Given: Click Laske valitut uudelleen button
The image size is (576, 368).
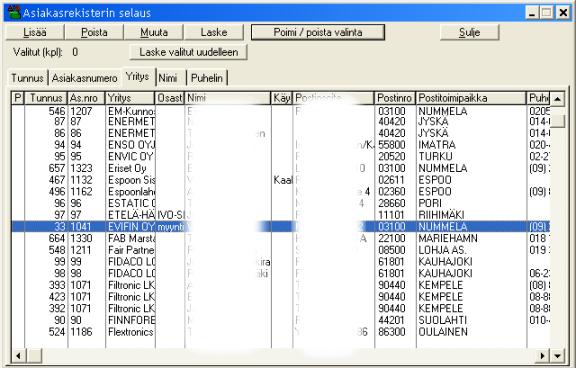Looking at the screenshot, I should coord(188,52).
